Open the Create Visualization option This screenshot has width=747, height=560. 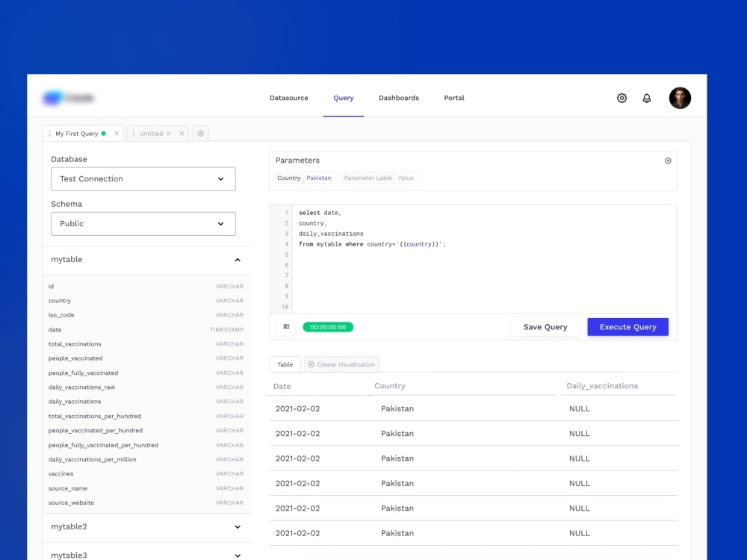341,364
